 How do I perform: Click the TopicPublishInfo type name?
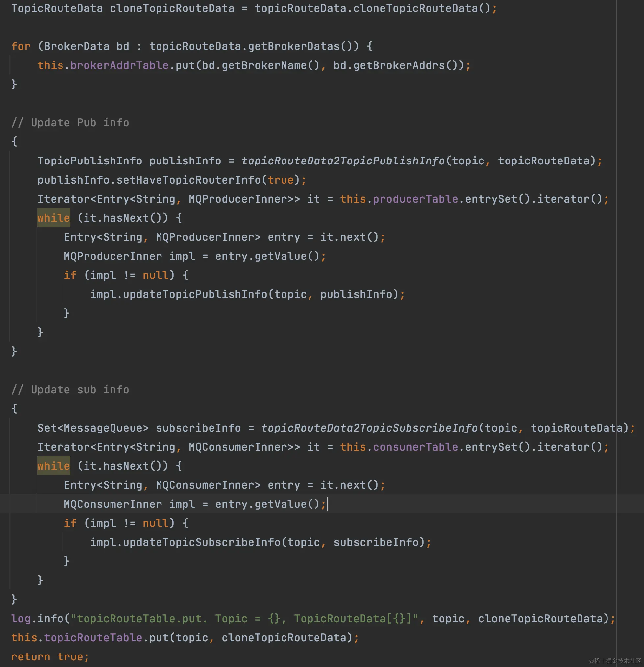click(x=89, y=161)
